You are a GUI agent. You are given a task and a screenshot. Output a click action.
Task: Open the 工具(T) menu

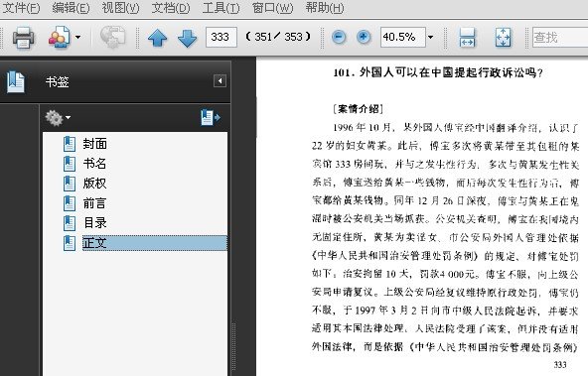point(220,8)
